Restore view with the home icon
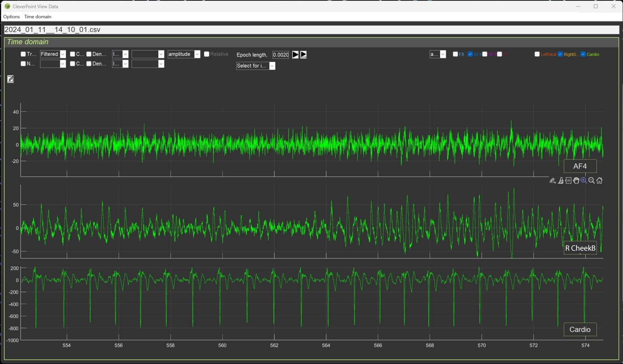 tap(599, 180)
